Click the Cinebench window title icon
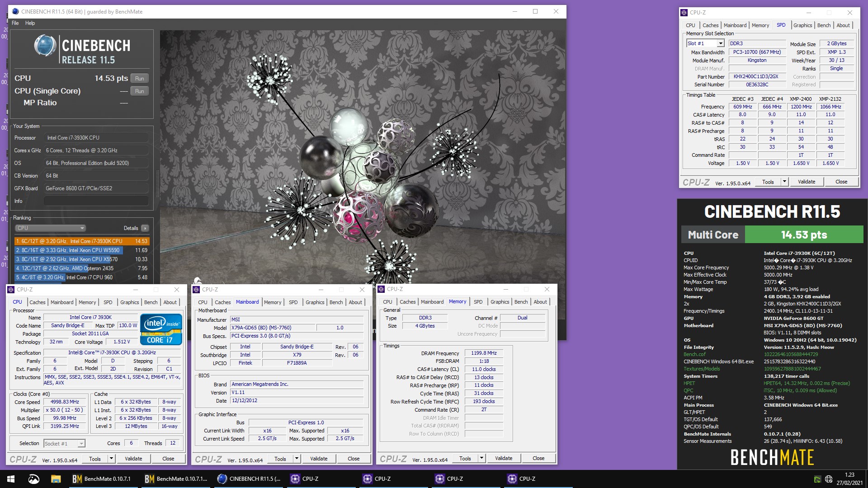This screenshot has height=488, width=868. 15,11
